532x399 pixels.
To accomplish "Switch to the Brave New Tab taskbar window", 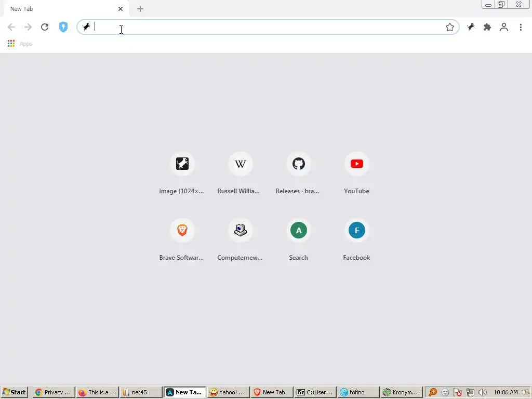I will (x=271, y=392).
